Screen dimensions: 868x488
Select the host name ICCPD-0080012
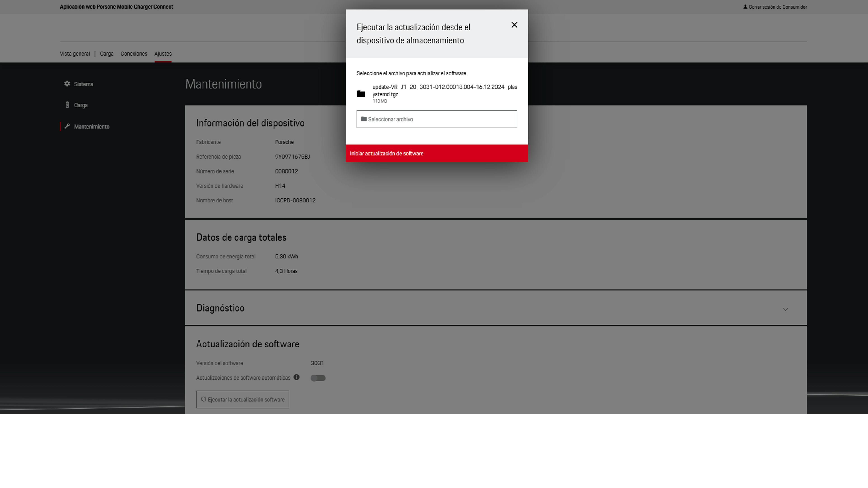tap(295, 201)
